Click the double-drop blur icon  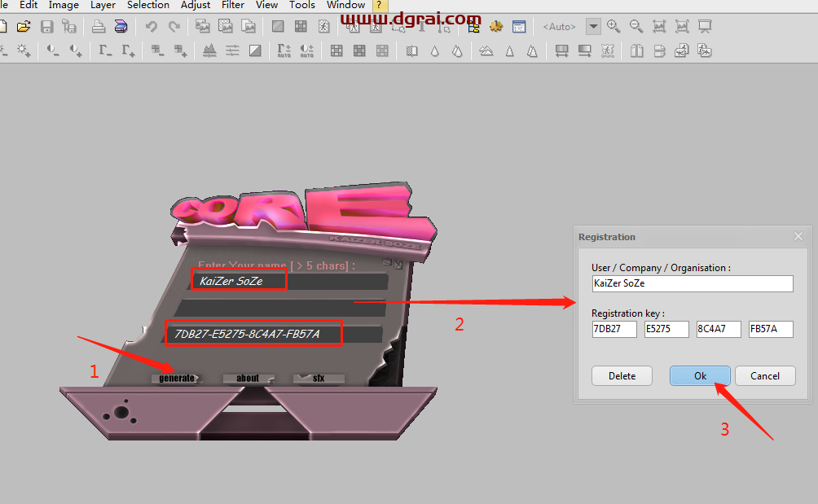tap(458, 50)
